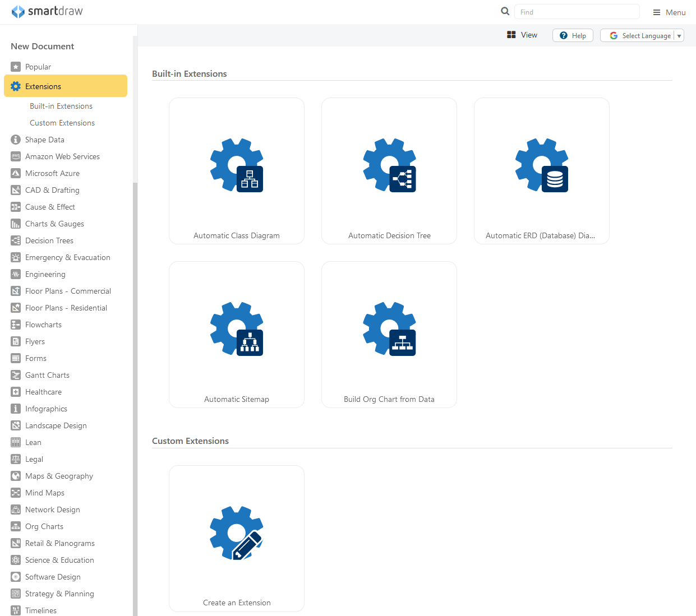Image resolution: width=696 pixels, height=616 pixels.
Task: Collapse the Extensions category in sidebar
Action: click(65, 86)
